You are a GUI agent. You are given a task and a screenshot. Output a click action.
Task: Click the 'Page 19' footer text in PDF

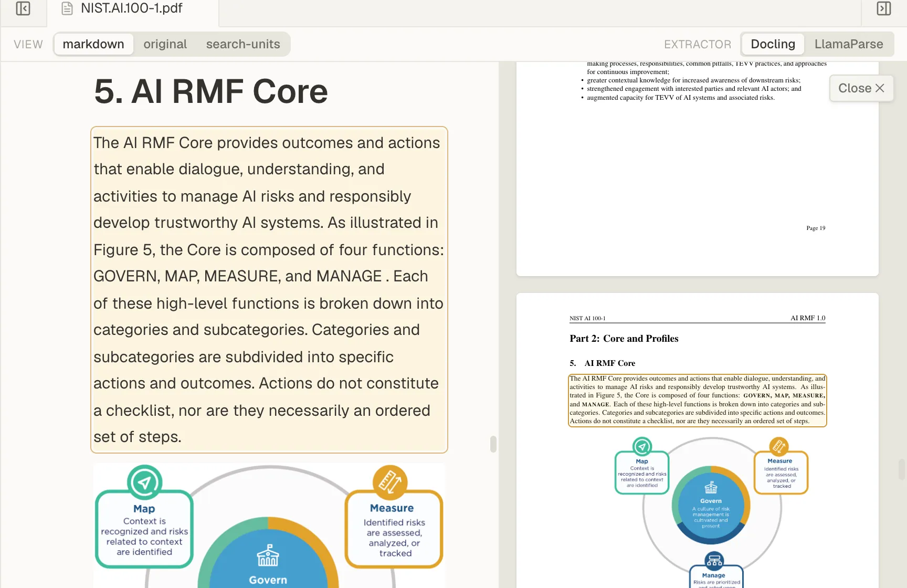(816, 228)
